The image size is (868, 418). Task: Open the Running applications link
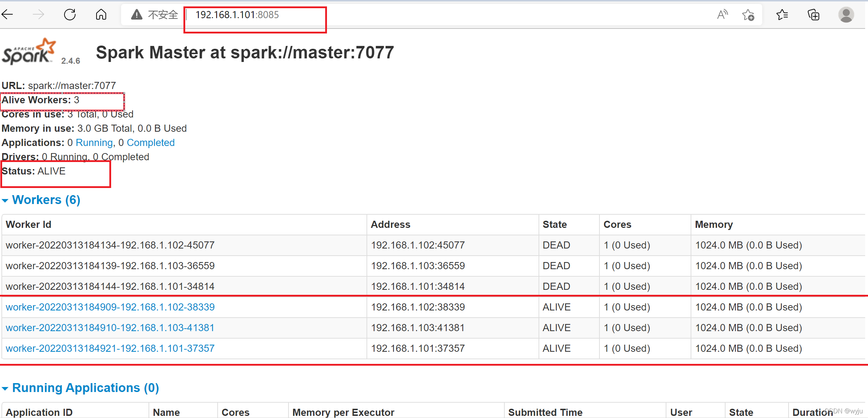pyautogui.click(x=94, y=142)
